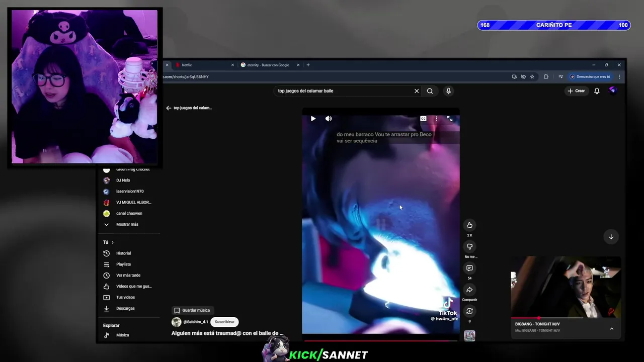Mute the Short's volume speaker icon
This screenshot has height=362, width=644.
click(x=329, y=119)
